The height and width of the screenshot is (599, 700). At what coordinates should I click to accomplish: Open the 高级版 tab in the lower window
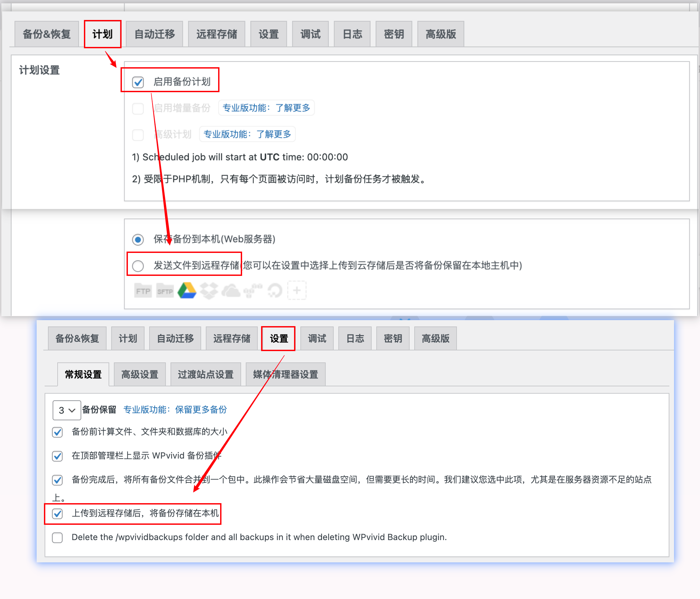tap(436, 338)
